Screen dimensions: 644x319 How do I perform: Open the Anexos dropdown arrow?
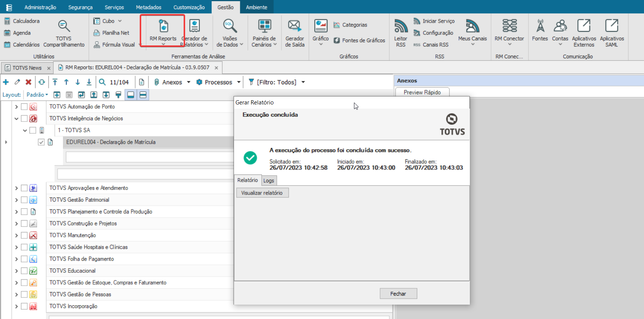point(189,82)
